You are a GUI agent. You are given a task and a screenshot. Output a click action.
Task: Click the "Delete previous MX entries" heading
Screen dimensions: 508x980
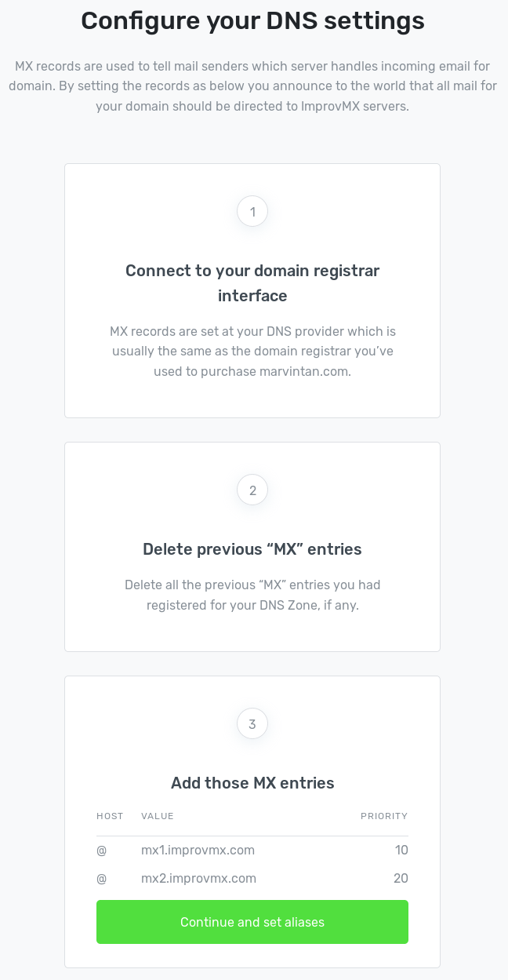tap(252, 549)
